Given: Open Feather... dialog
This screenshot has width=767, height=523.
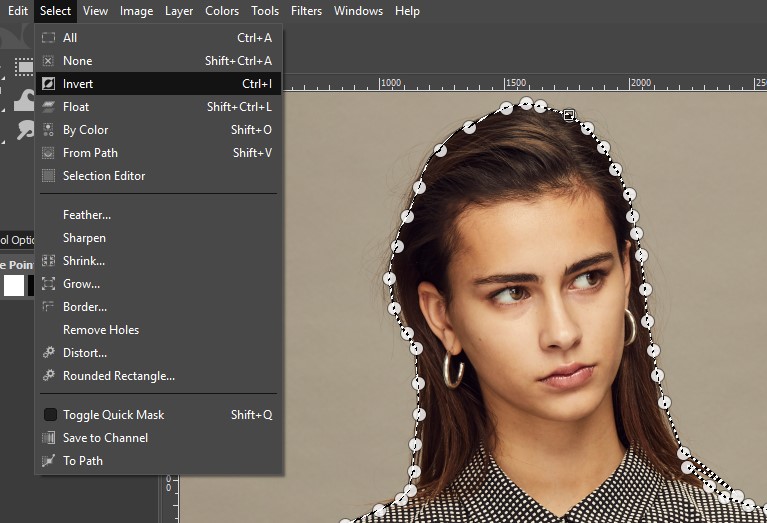Looking at the screenshot, I should pos(158,215).
